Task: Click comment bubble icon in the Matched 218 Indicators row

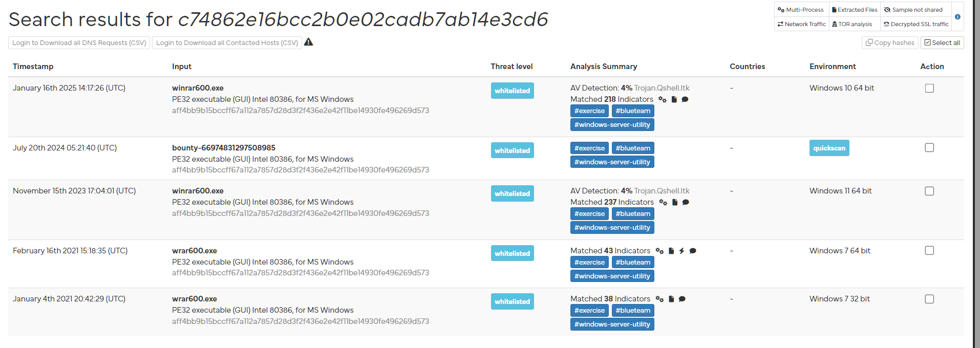Action: point(685,99)
